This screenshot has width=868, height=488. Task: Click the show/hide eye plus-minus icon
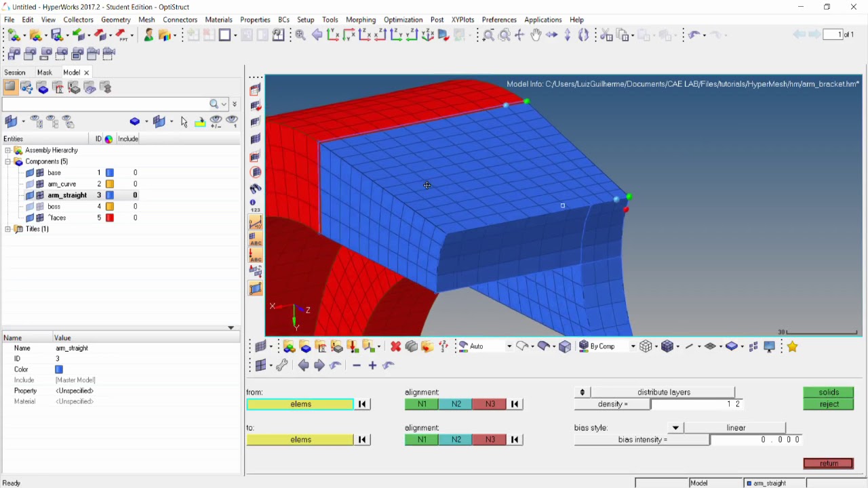(x=216, y=122)
